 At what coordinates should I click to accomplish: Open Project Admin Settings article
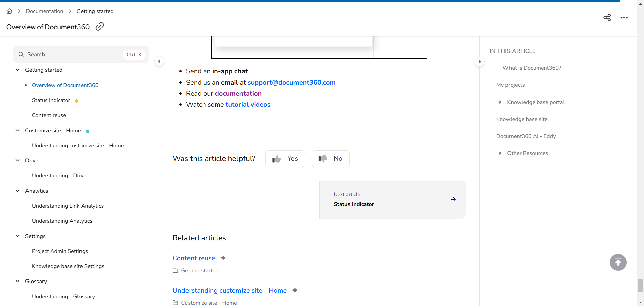(60, 251)
